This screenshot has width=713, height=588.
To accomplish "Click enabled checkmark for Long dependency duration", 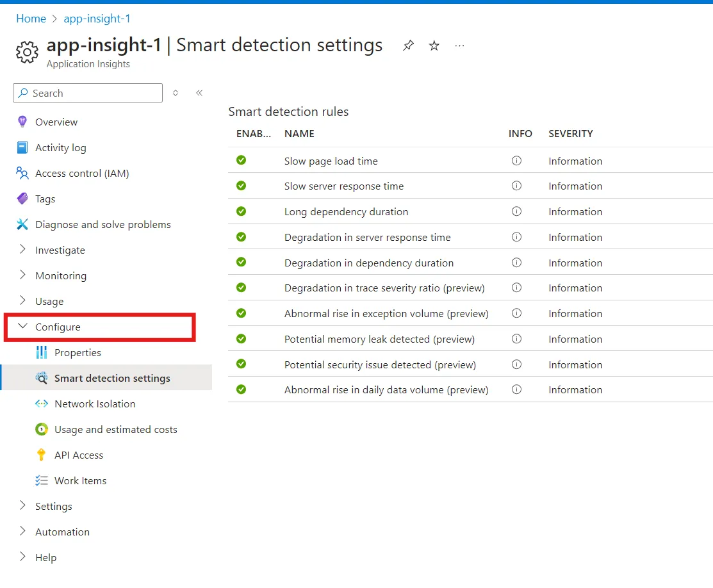I will (241, 211).
